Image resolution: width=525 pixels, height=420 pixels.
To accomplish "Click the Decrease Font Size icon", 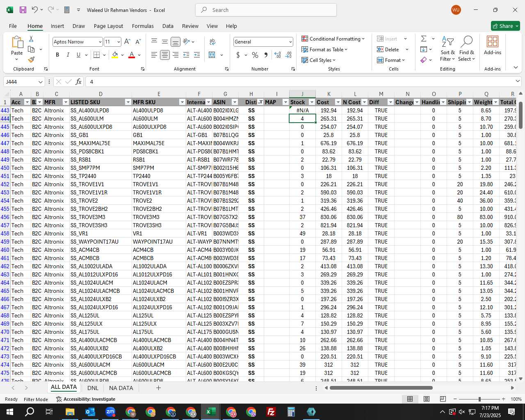I will tap(138, 41).
